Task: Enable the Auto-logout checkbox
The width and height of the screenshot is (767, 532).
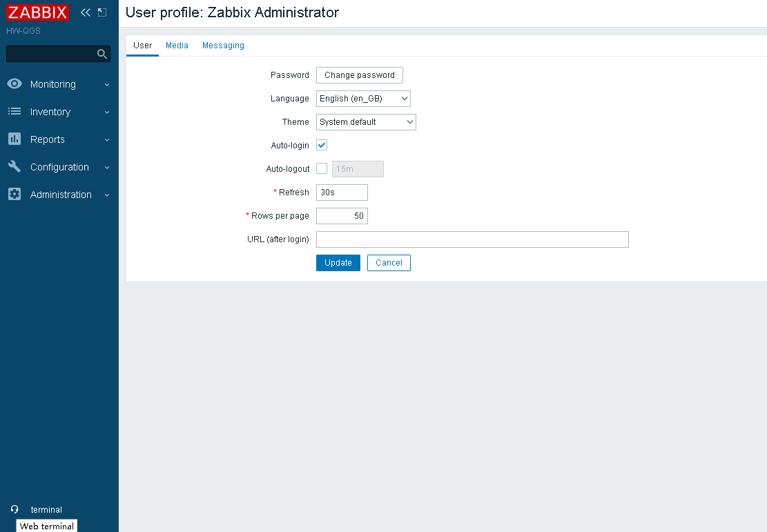Action: [x=322, y=169]
